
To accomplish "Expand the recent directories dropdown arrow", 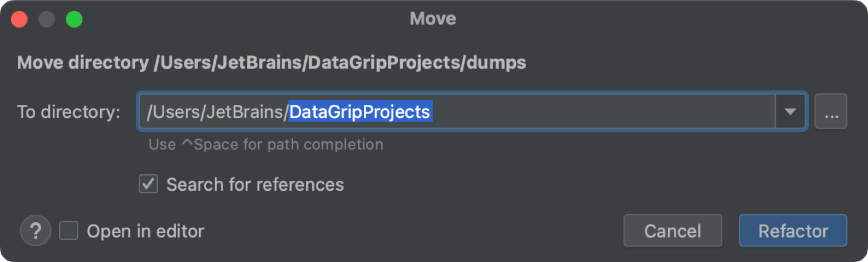I will click(x=791, y=112).
